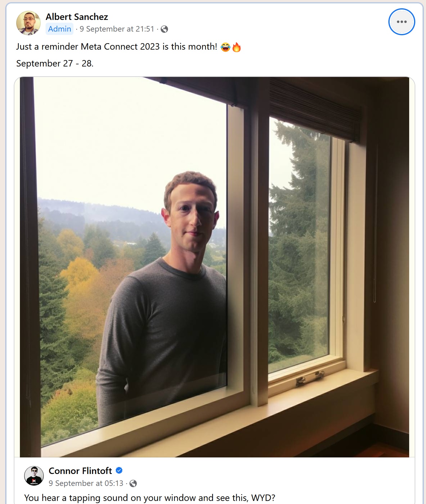Click the globe icon beside 05:13
This screenshot has width=426, height=504.
[x=133, y=483]
